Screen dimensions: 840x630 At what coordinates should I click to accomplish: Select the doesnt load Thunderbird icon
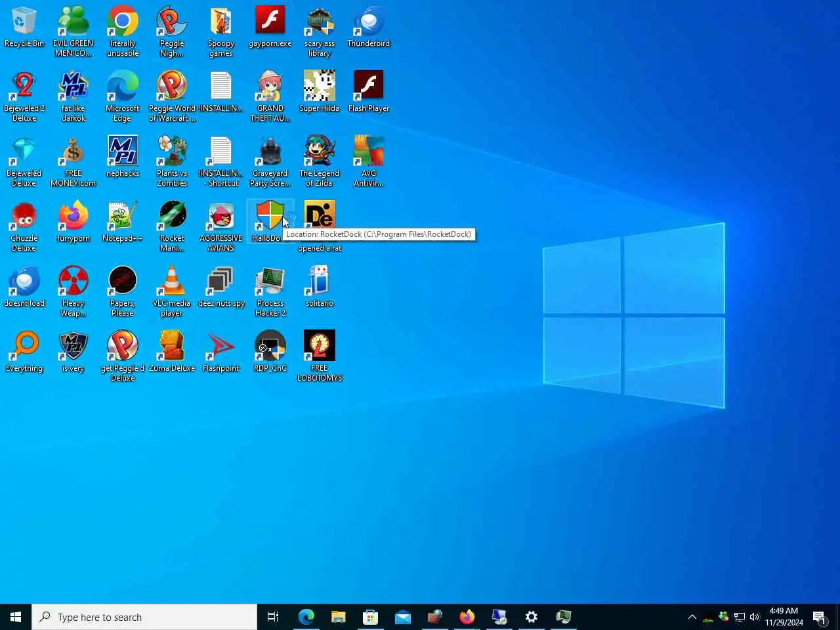pos(24,287)
